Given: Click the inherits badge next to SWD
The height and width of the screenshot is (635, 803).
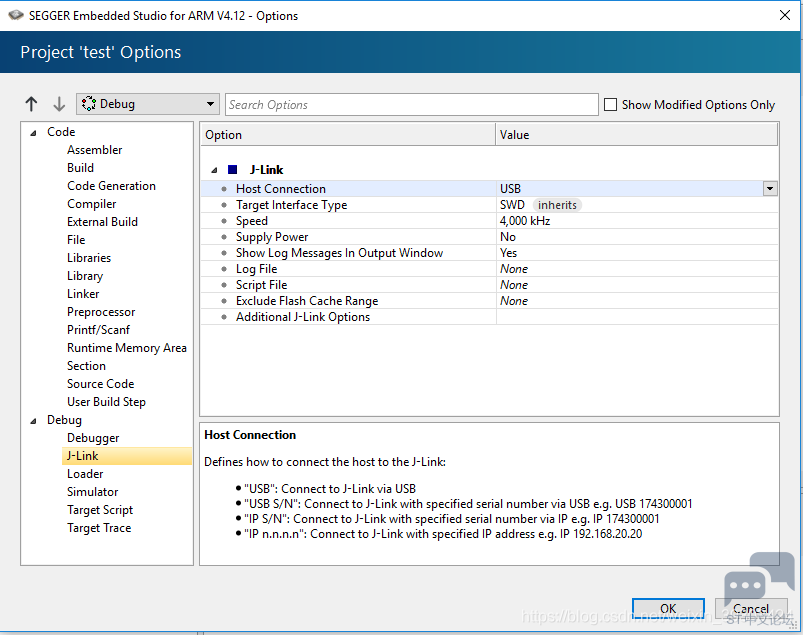Looking at the screenshot, I should pos(557,205).
